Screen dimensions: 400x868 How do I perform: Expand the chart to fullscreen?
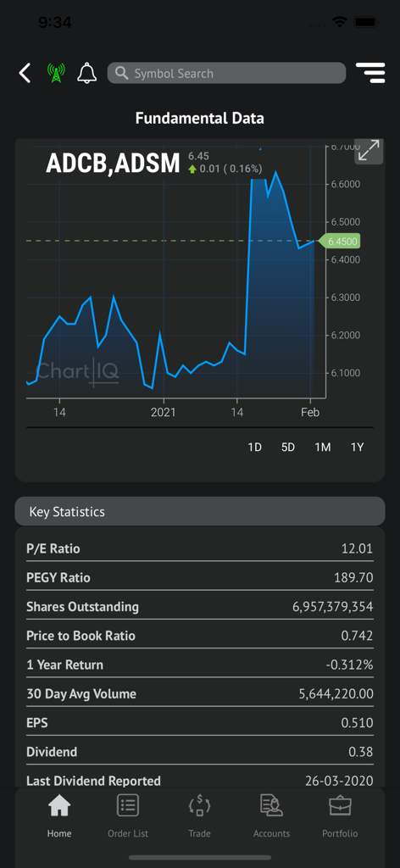(369, 151)
